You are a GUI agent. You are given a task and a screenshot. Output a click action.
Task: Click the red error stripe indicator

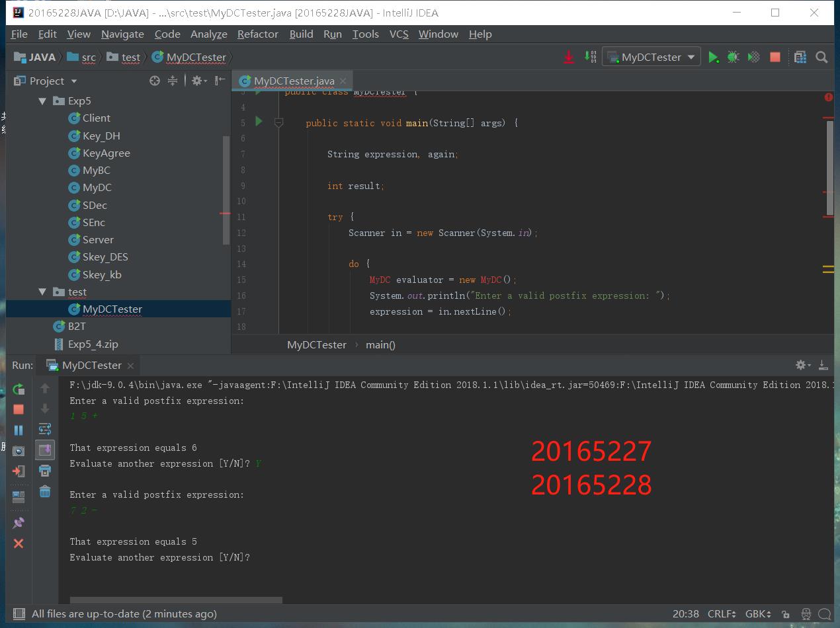[x=828, y=98]
